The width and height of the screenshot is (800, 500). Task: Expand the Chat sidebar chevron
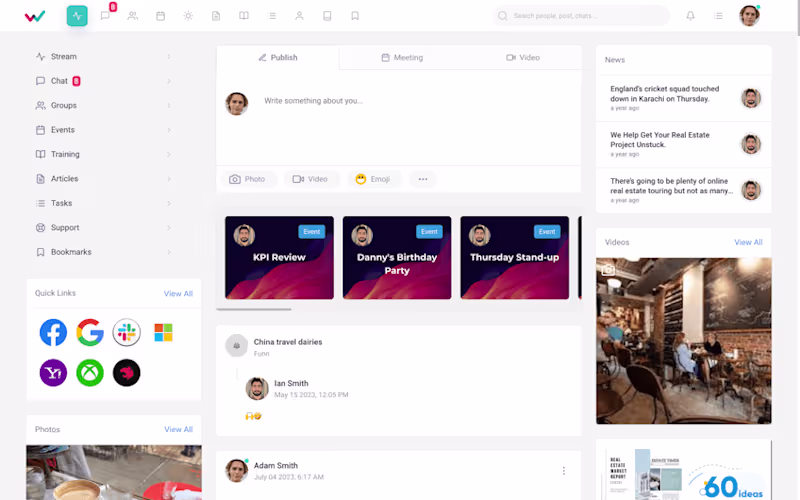click(x=169, y=81)
